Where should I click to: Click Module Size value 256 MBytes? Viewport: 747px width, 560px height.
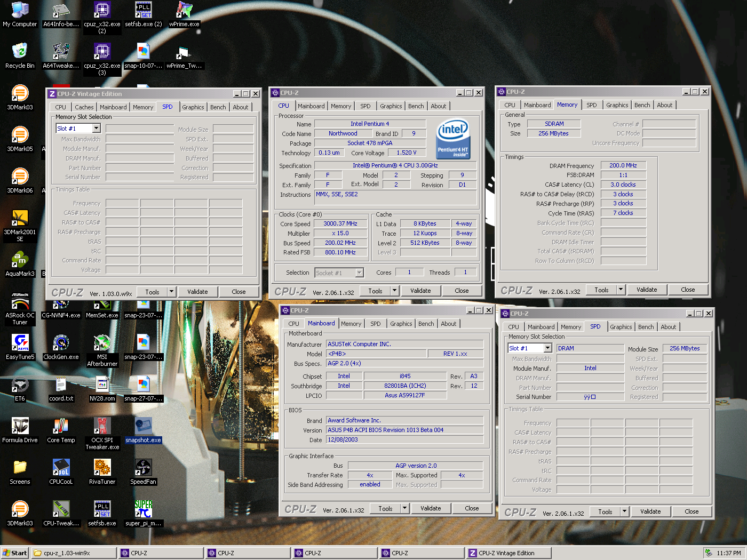pos(685,348)
